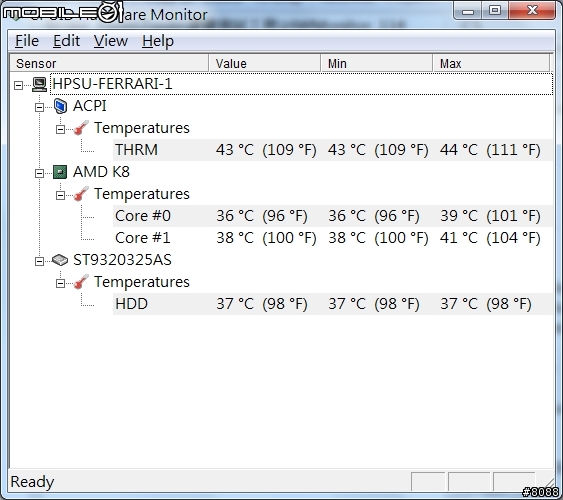Select the ST9320325AS label
563x500 pixels.
tap(122, 260)
